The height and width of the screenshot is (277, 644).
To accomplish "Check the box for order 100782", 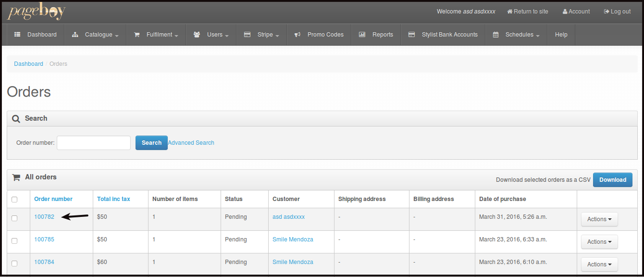I will click(14, 218).
